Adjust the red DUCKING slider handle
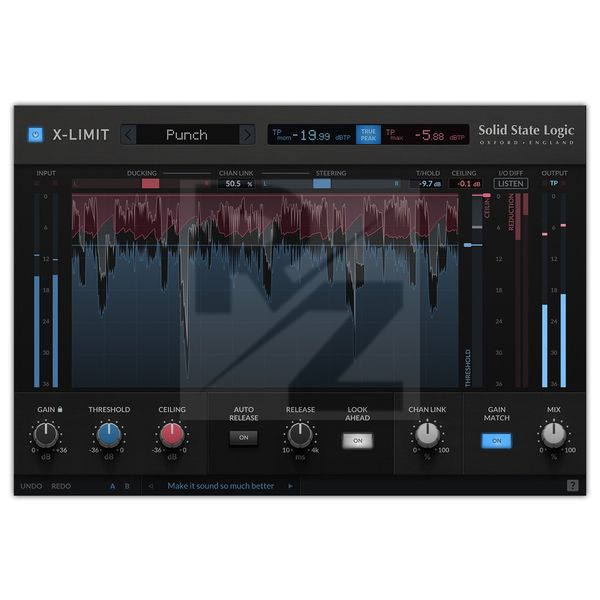 (x=150, y=184)
